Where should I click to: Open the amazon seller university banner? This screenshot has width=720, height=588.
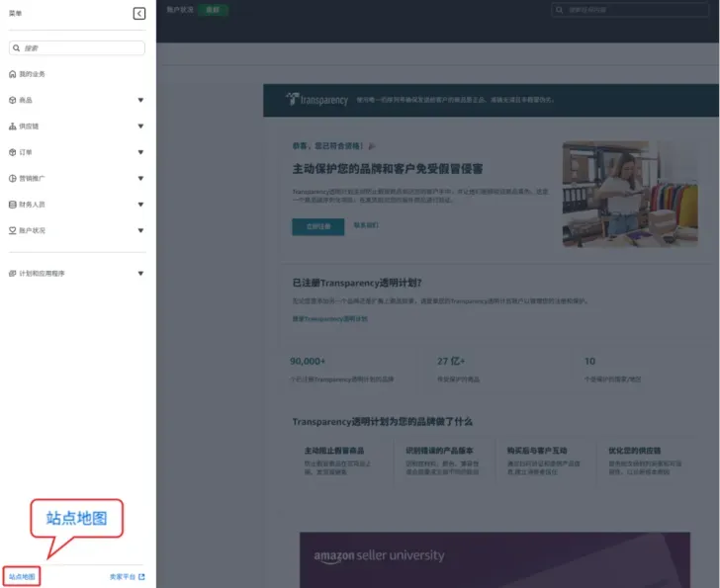(x=495, y=560)
